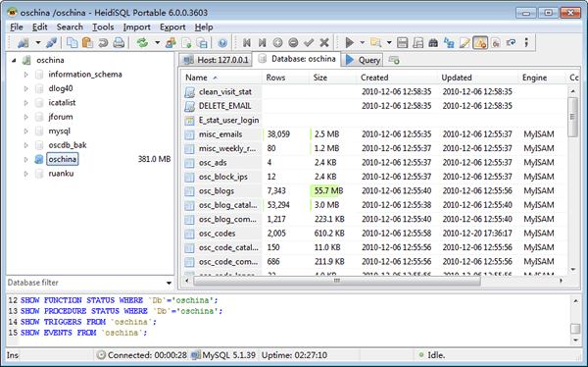Go to first row icon
This screenshot has height=367, width=588.
[x=246, y=43]
